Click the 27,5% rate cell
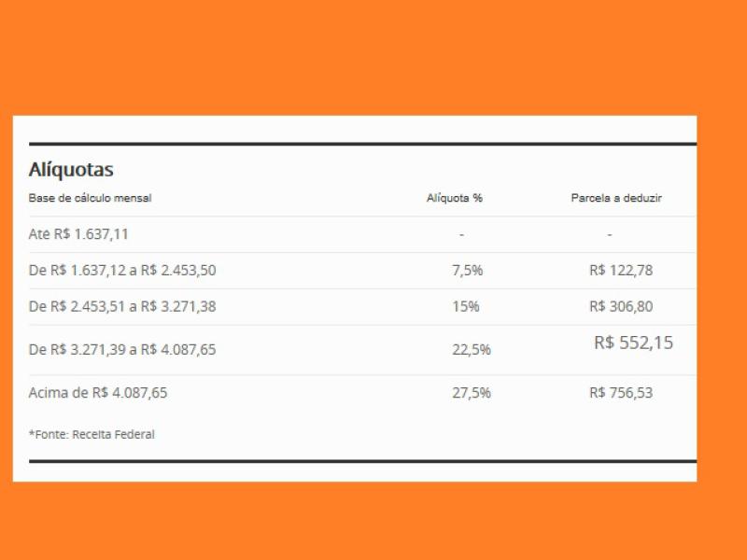The height and width of the screenshot is (560, 747). point(472,393)
